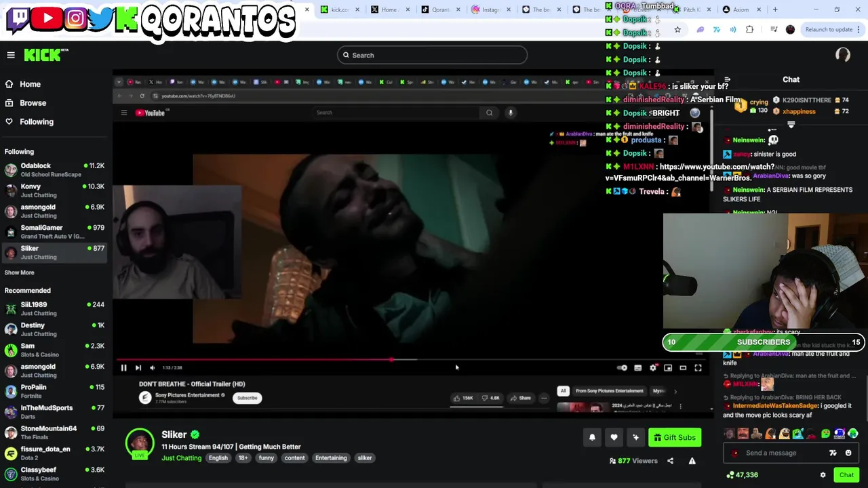Image resolution: width=868 pixels, height=488 pixels.
Task: Go to Home in sidebar
Action: click(23, 84)
